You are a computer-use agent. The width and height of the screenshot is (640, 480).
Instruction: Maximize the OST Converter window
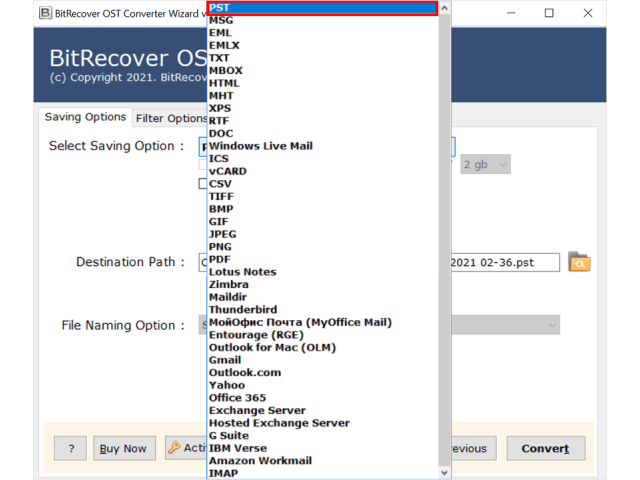click(549, 13)
